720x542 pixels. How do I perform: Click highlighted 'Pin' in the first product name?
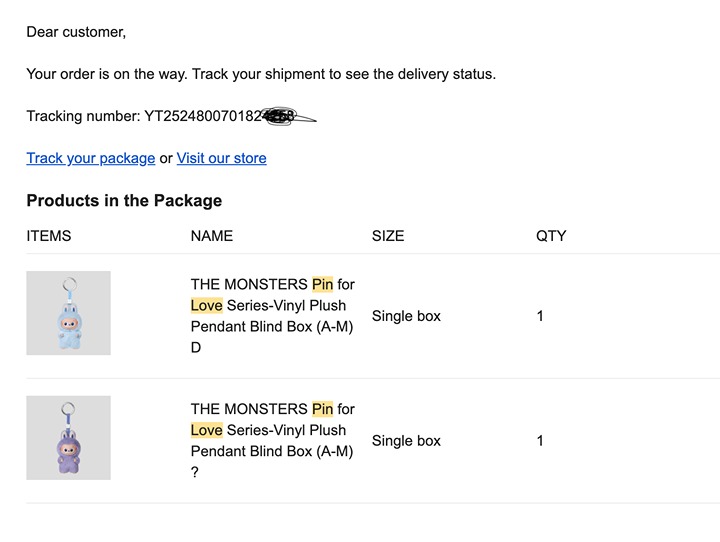[x=322, y=284]
